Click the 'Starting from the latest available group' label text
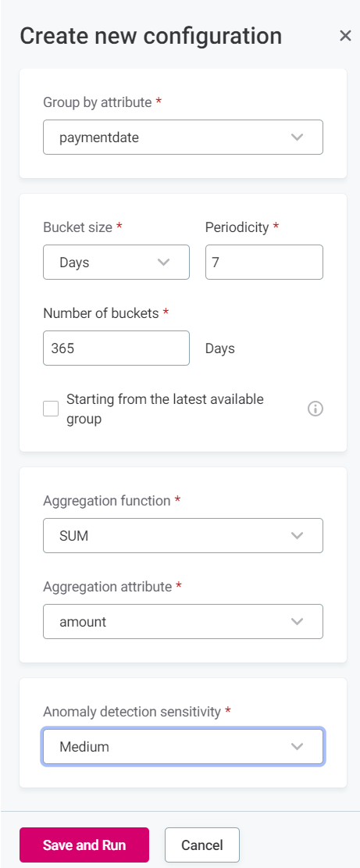This screenshot has width=360, height=868. pos(165,409)
